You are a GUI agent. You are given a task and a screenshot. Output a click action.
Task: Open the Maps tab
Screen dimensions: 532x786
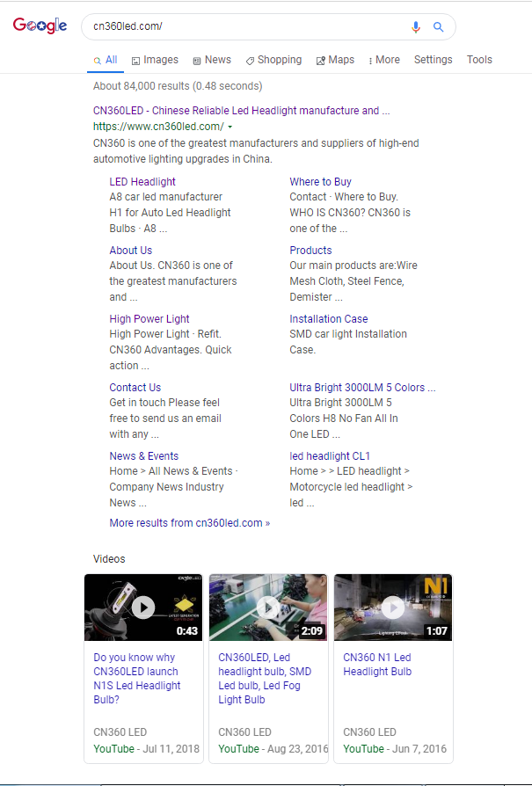click(x=335, y=60)
